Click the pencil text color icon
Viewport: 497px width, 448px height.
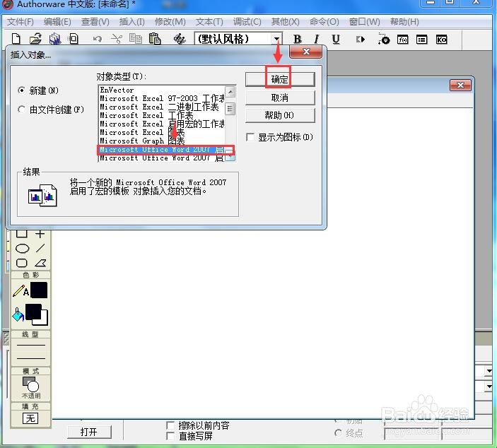(x=21, y=291)
